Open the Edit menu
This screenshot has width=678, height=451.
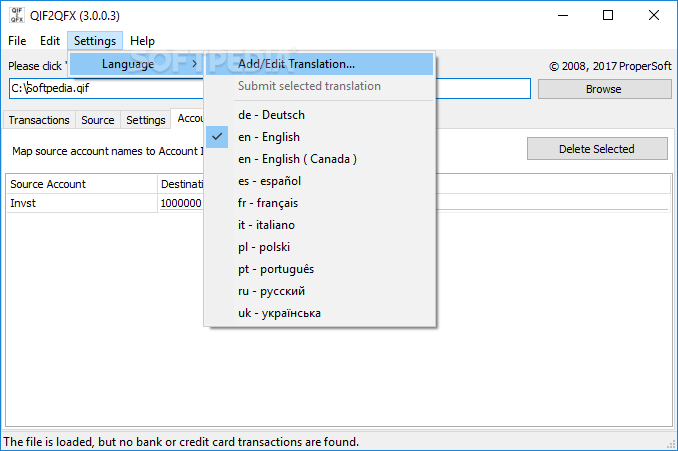50,41
